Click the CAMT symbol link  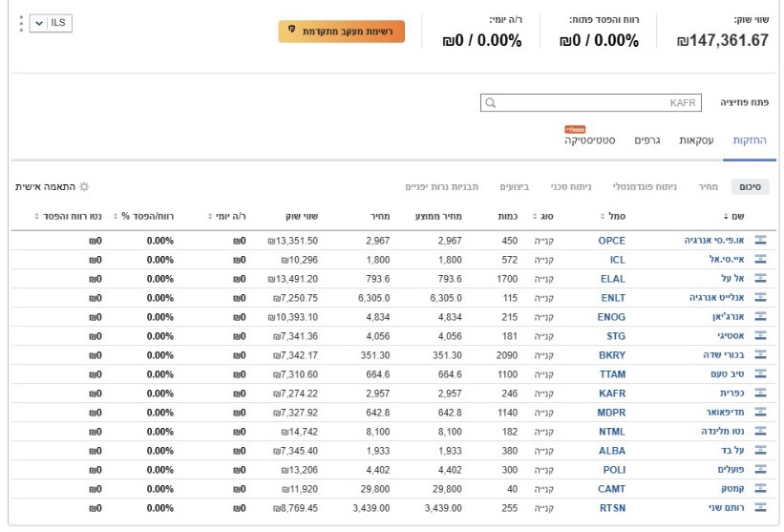611,489
